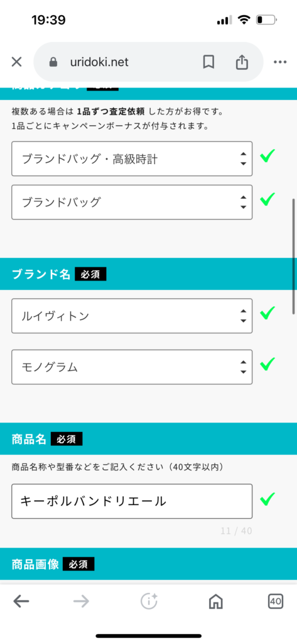Open the three-dot more options menu
Screen dimensions: 297x644
(280, 62)
